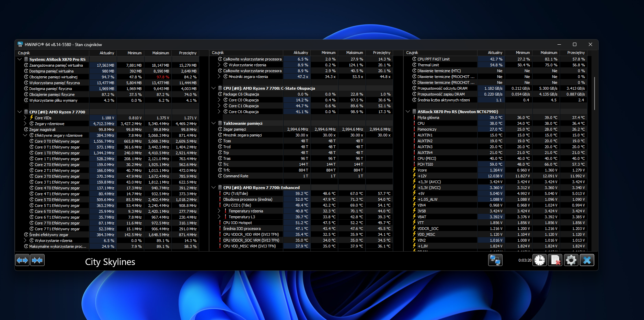Screen dimensions: 644x320
Task: Click the log file icon
Action: pyautogui.click(x=555, y=260)
